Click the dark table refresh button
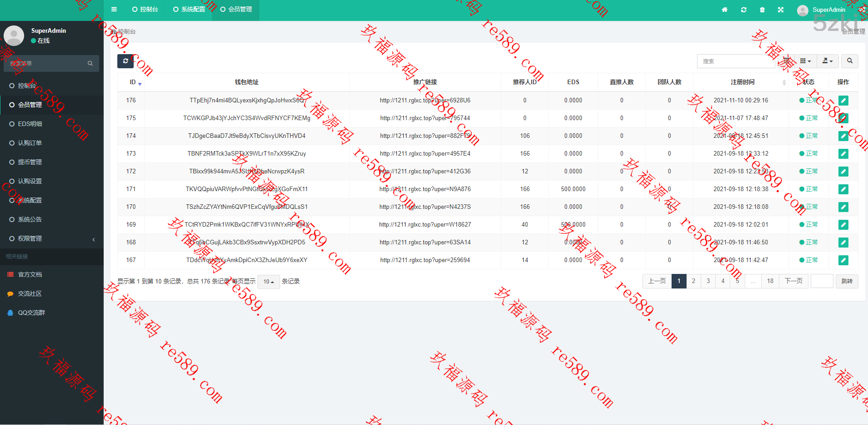Screen dimensions: 868x425 click(125, 61)
